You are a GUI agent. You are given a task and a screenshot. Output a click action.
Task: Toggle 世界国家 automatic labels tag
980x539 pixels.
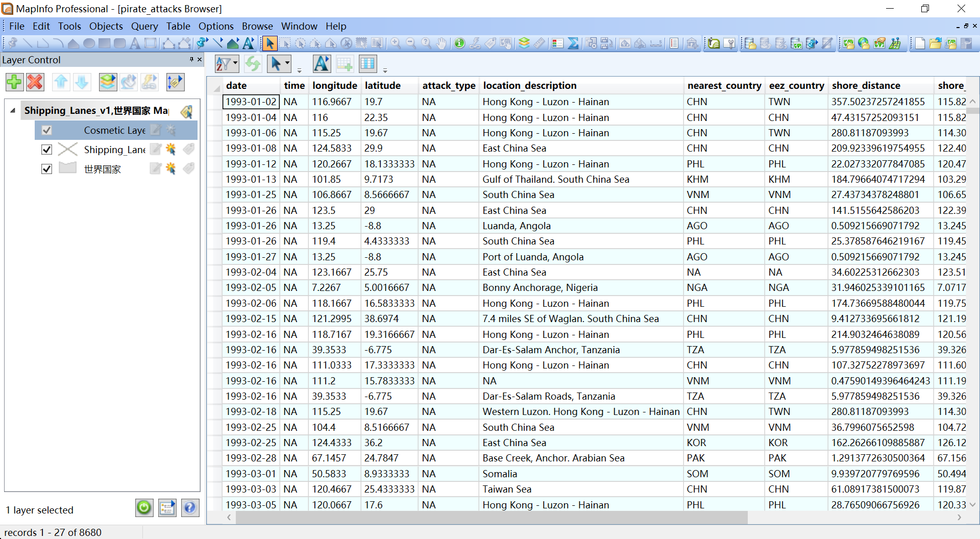coord(189,168)
